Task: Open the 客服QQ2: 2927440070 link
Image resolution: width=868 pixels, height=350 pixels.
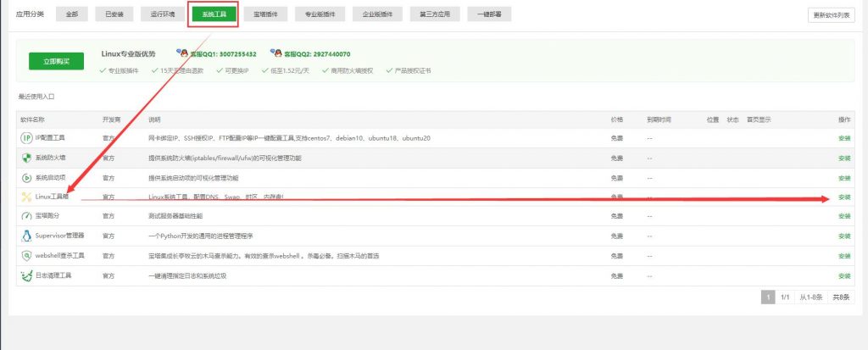Action: [317, 54]
